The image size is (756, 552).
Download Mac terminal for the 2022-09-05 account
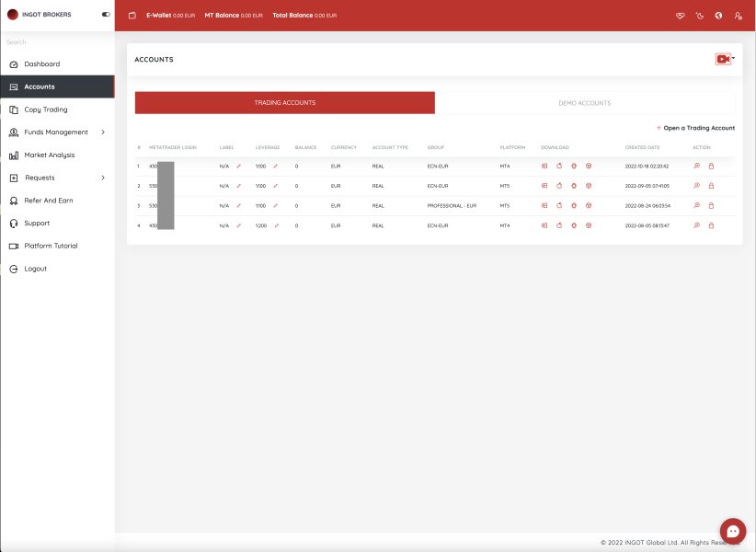click(x=559, y=186)
